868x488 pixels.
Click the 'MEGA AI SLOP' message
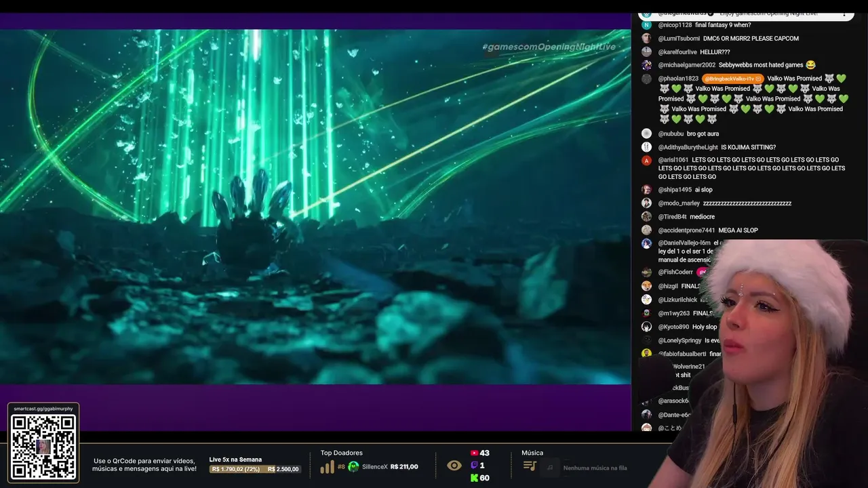click(738, 230)
